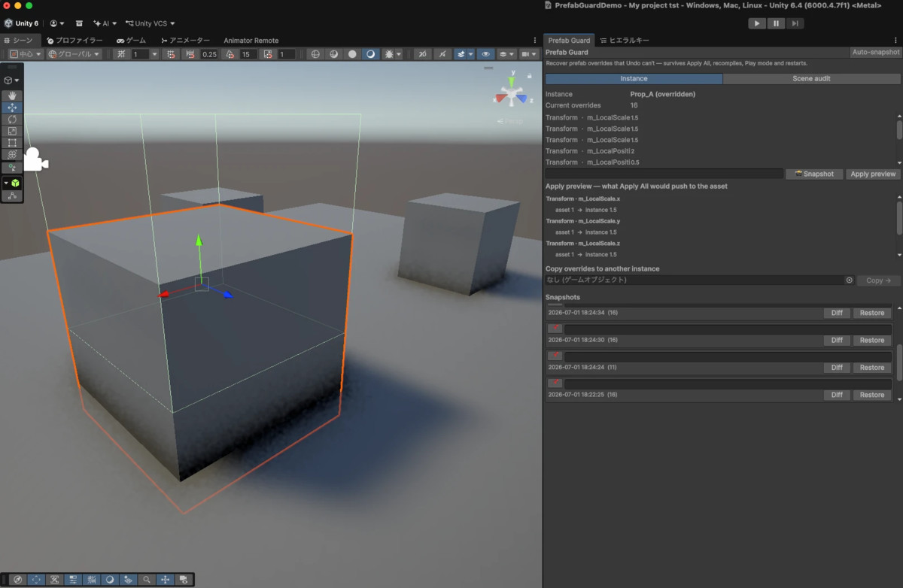
Task: Select the Scene audit tab
Action: 811,78
